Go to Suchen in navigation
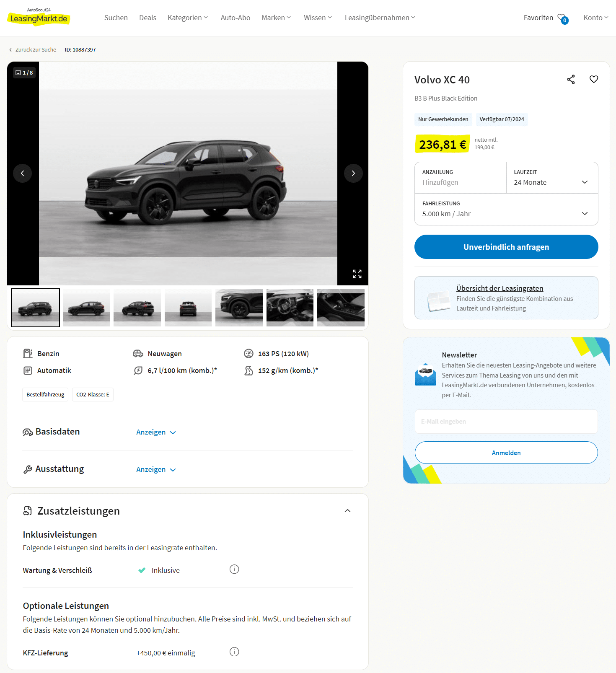This screenshot has width=616, height=673. [x=116, y=18]
